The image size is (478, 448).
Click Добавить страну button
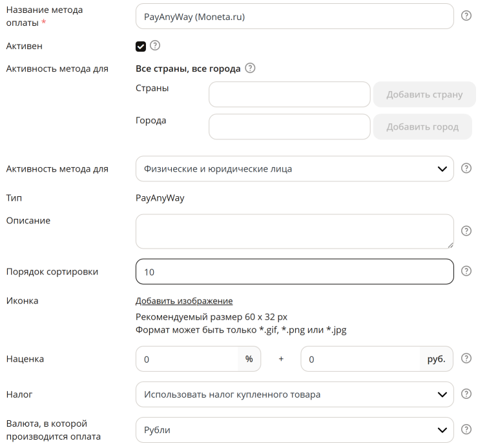click(x=424, y=94)
